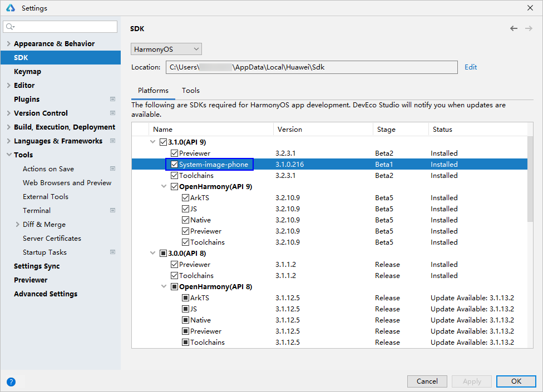The height and width of the screenshot is (392, 543).
Task: Toggle ArkTS 3.2.10.9 checkbox
Action: [186, 198]
